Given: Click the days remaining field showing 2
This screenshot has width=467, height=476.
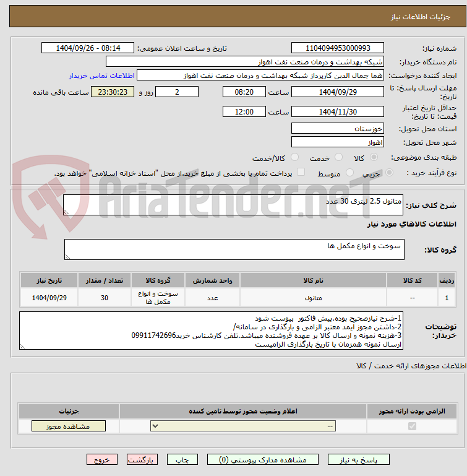Looking at the screenshot, I should coord(177,92).
